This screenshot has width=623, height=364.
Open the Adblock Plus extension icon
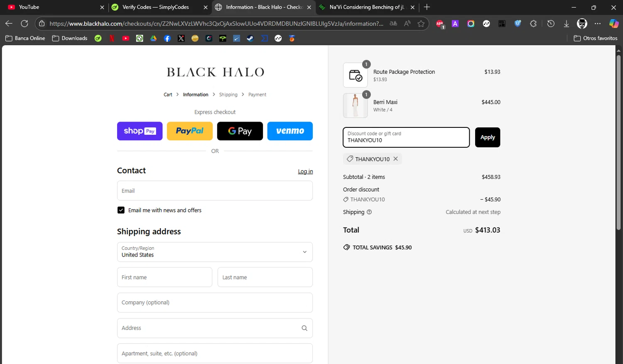[x=440, y=24]
